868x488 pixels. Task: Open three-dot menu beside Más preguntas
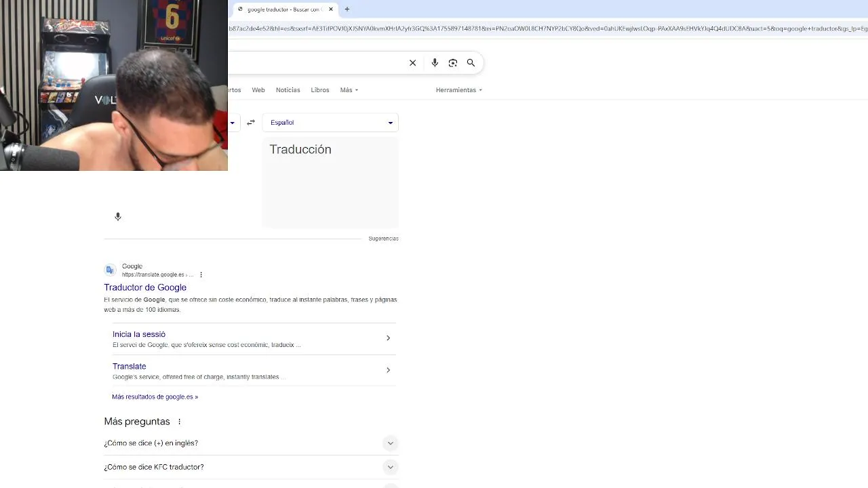tap(179, 422)
